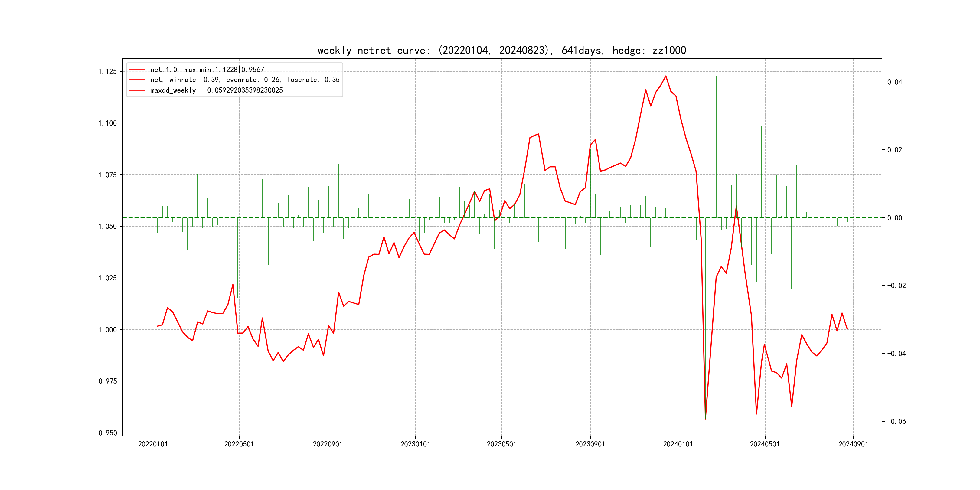The height and width of the screenshot is (490, 980).
Task: Click the 20230501 x-axis date label
Action: click(501, 444)
